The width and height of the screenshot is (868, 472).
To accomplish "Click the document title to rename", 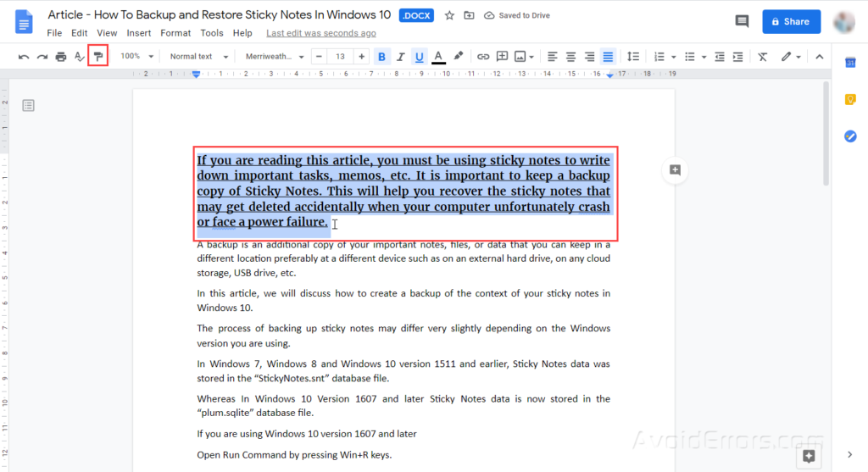I will pos(220,15).
